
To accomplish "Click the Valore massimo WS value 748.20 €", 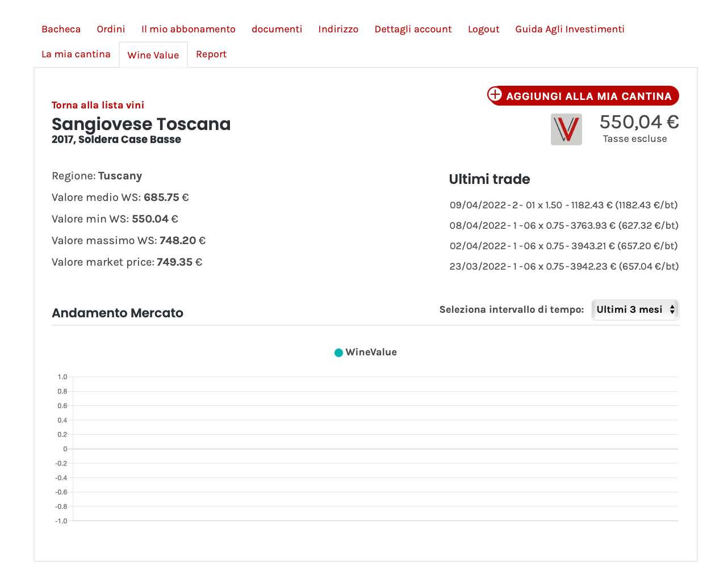I will pyautogui.click(x=183, y=241).
